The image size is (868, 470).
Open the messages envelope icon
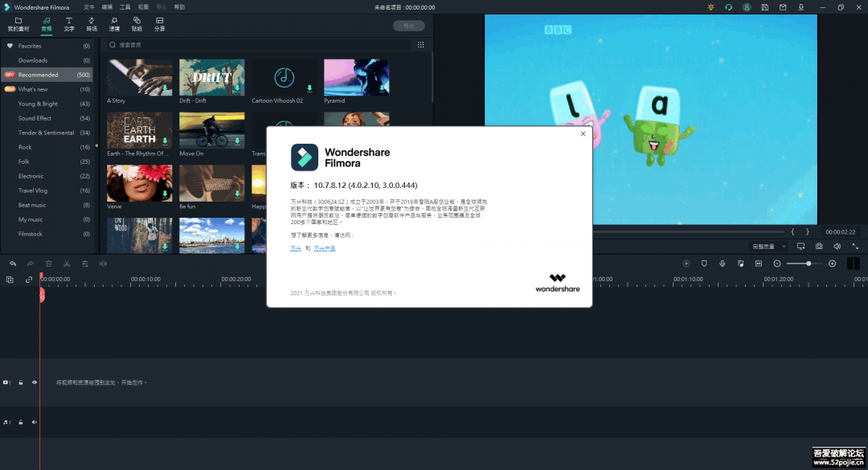[x=783, y=7]
